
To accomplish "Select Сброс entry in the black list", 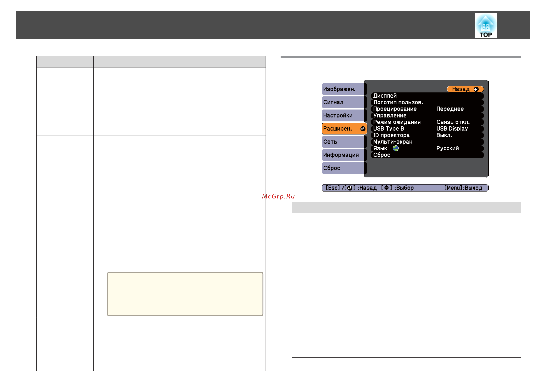I will coord(427,155).
